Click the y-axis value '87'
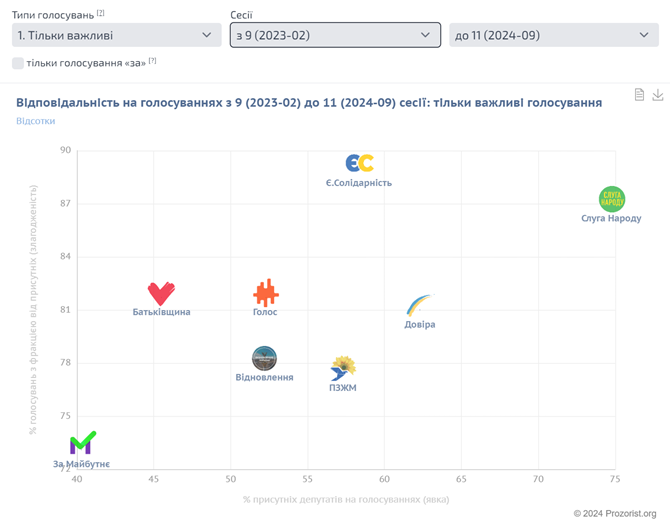 point(65,203)
